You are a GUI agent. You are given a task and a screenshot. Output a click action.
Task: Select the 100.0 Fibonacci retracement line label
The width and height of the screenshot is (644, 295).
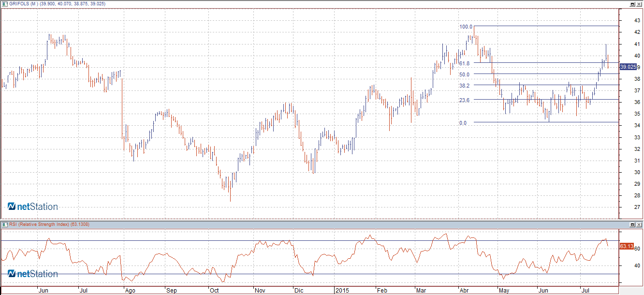pos(466,27)
